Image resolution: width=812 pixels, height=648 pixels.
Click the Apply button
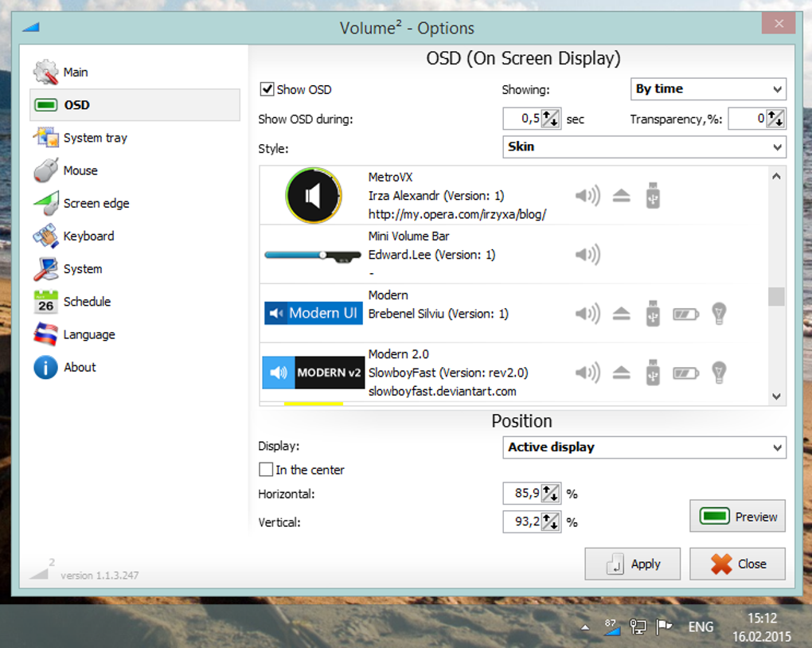[x=632, y=564]
